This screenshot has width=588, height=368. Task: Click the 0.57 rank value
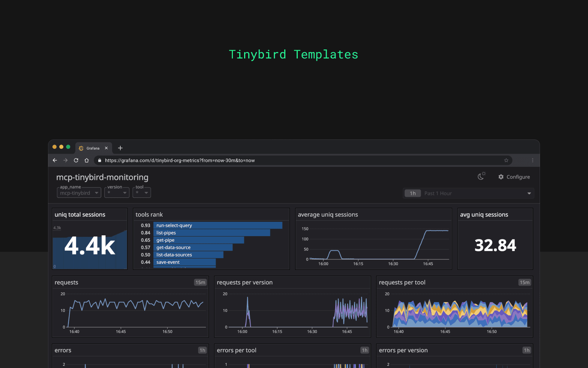pos(145,247)
